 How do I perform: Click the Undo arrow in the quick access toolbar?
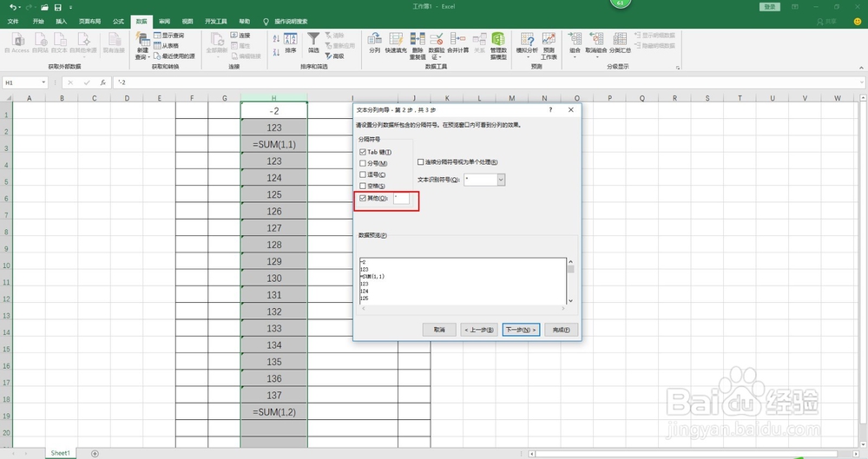12,7
